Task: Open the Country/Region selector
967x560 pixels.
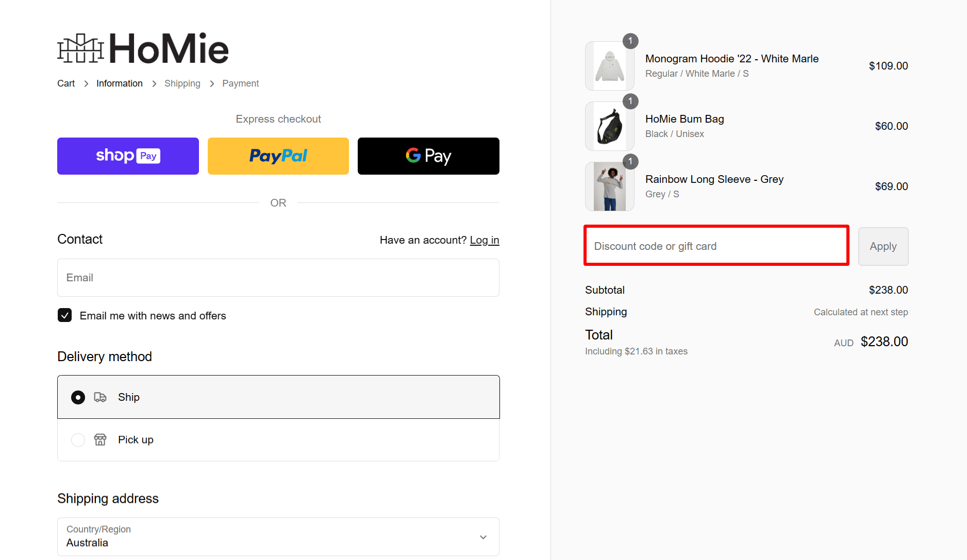Action: [278, 536]
